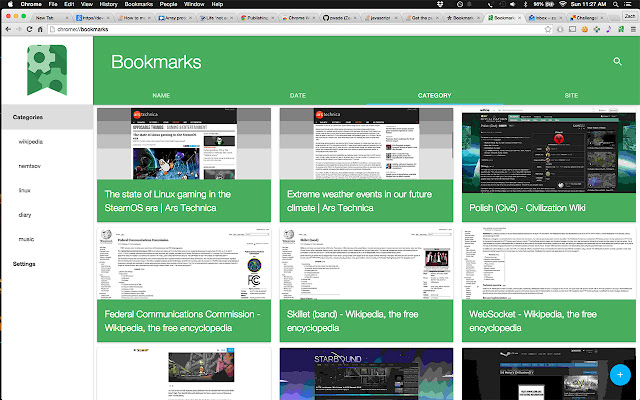Click the blue floating add-bookmark plus button
640x400 pixels.
click(620, 374)
